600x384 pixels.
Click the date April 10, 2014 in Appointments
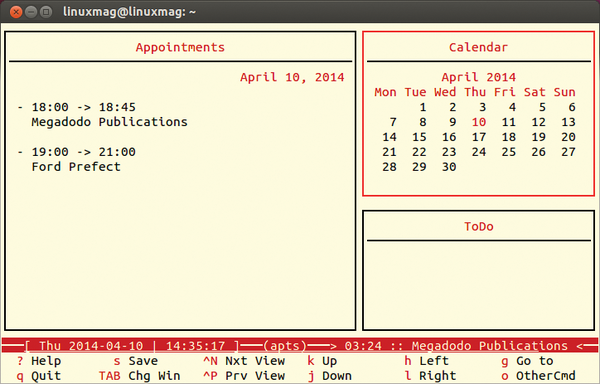point(292,78)
